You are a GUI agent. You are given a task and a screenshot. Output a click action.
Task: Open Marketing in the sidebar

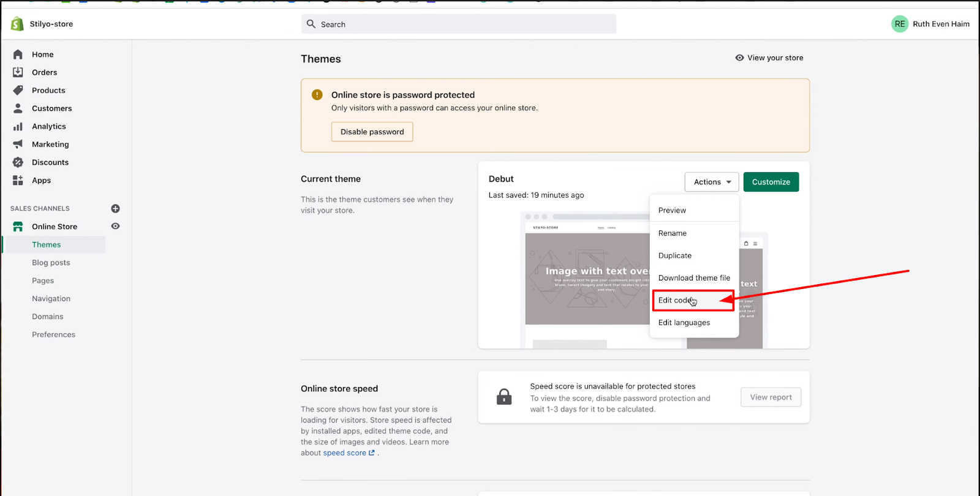click(50, 145)
